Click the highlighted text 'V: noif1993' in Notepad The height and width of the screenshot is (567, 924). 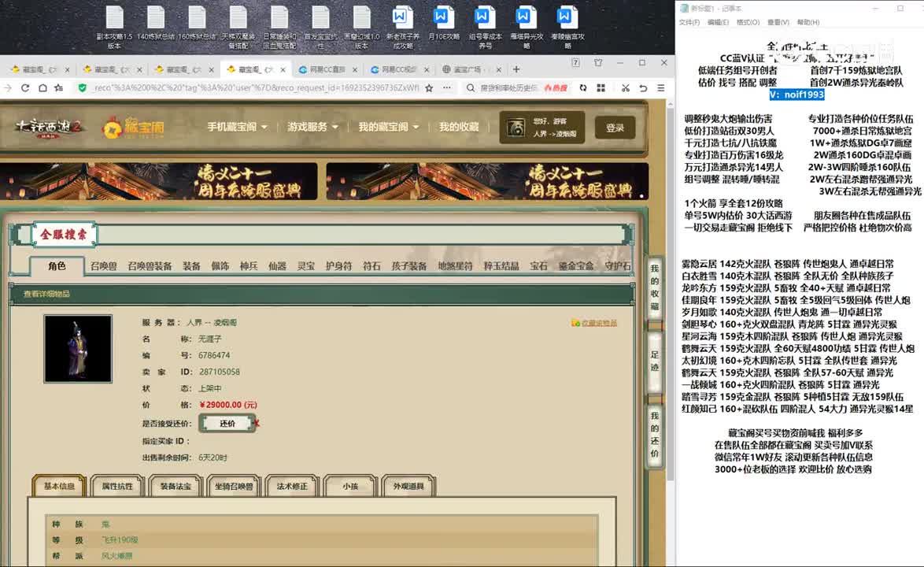(x=796, y=94)
